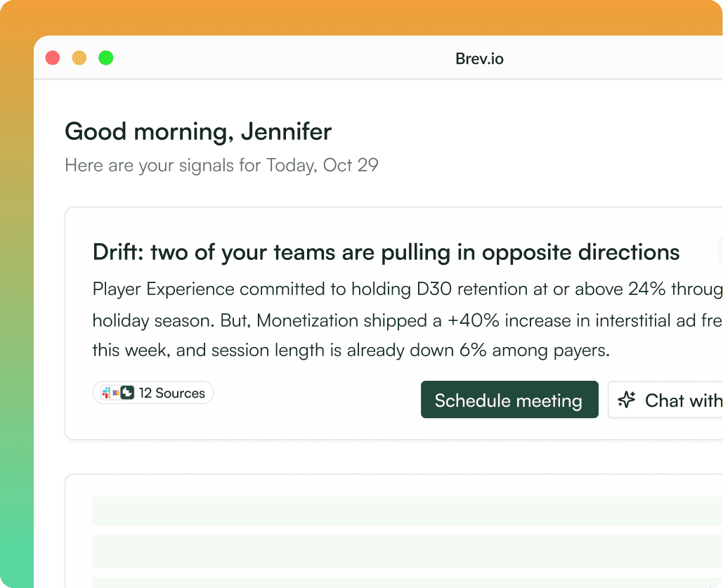Screen dimensions: 723x588
Task: Click the sparkle icon on Chat button
Action: [x=627, y=400]
